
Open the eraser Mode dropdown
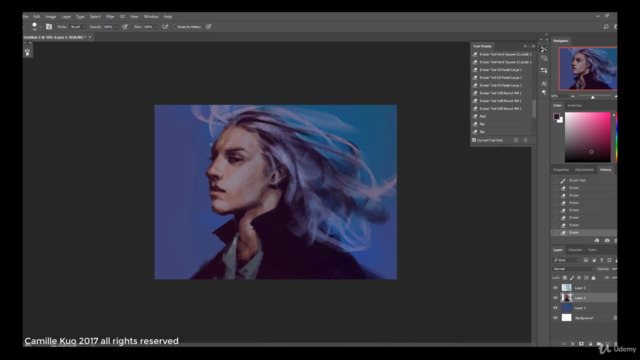(78, 27)
